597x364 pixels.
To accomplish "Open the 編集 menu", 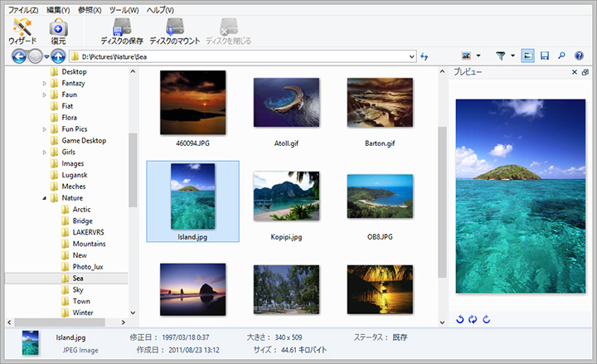I will click(x=58, y=10).
